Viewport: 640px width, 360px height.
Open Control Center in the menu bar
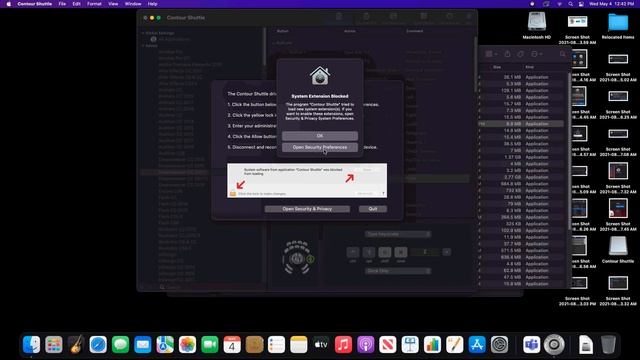tap(581, 4)
